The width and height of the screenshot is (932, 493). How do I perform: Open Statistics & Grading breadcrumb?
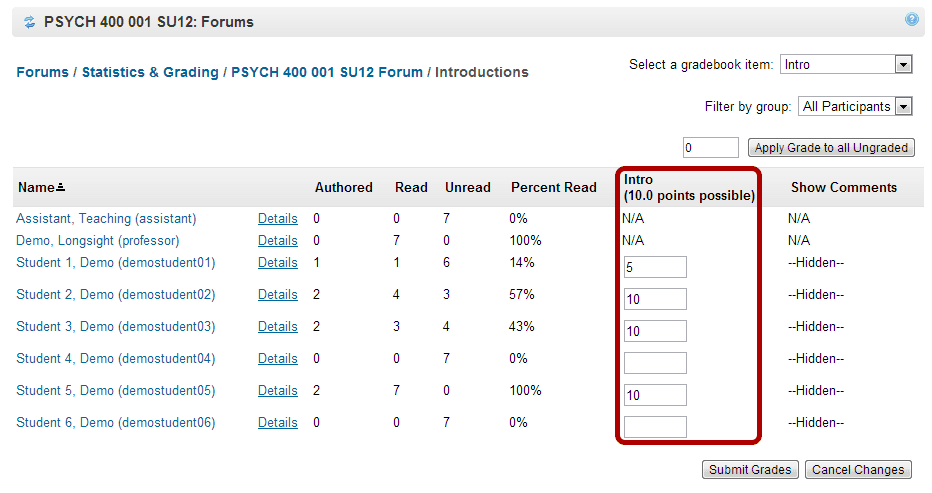(150, 72)
